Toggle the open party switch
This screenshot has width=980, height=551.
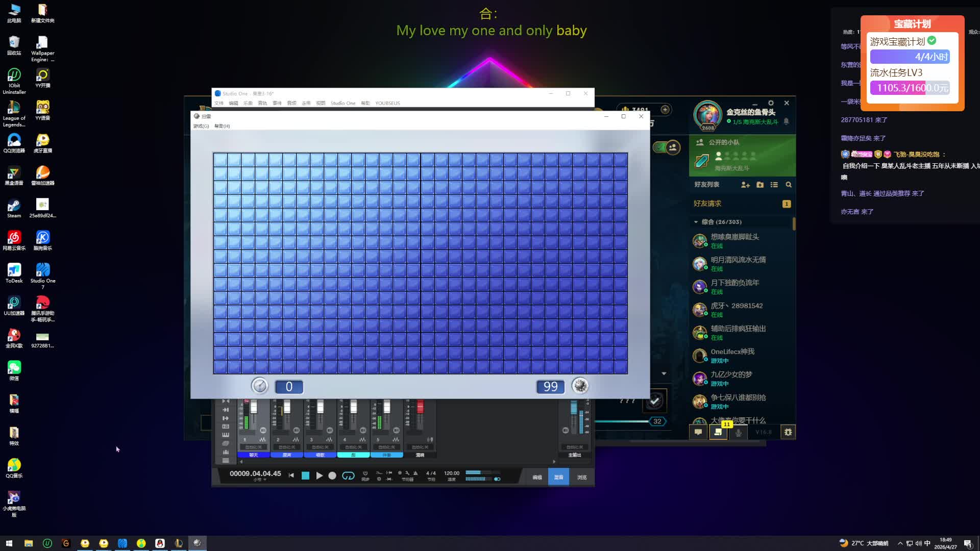[x=666, y=147]
